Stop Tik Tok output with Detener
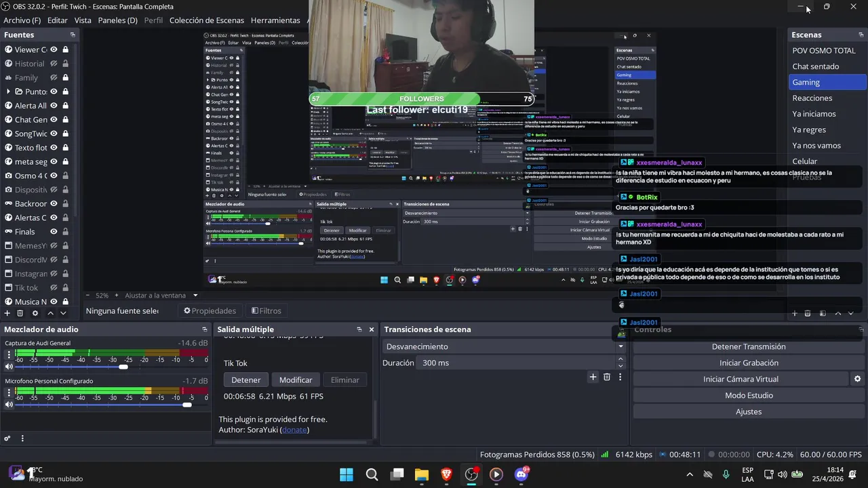This screenshot has width=868, height=488. [x=246, y=380]
